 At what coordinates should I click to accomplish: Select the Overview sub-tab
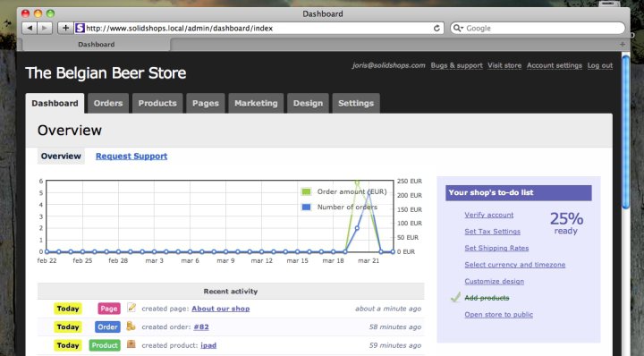(x=61, y=156)
